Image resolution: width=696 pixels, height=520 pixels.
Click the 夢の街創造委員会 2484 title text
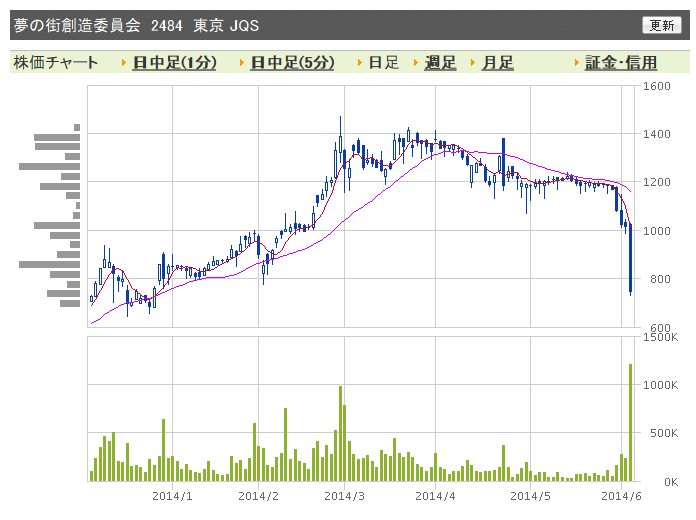[x=98, y=25]
